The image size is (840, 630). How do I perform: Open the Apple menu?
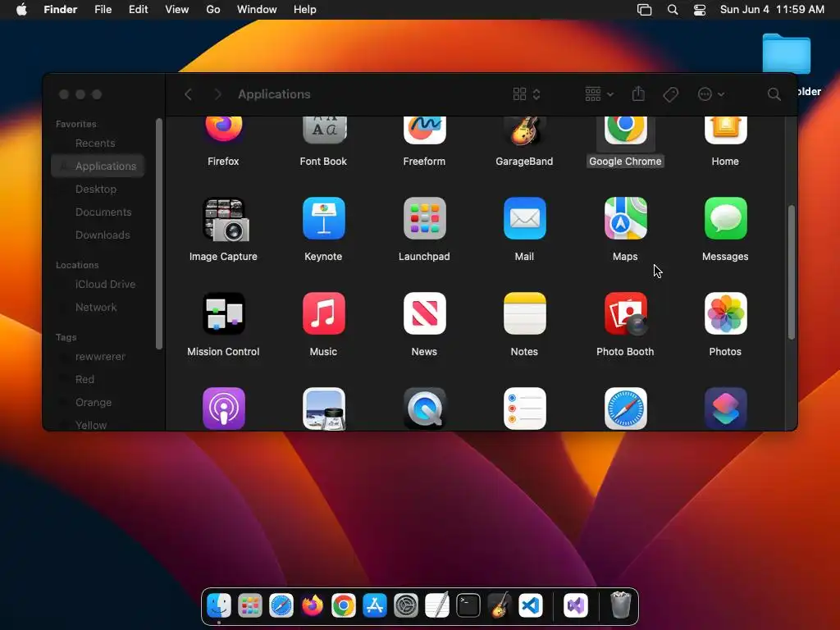coord(21,10)
